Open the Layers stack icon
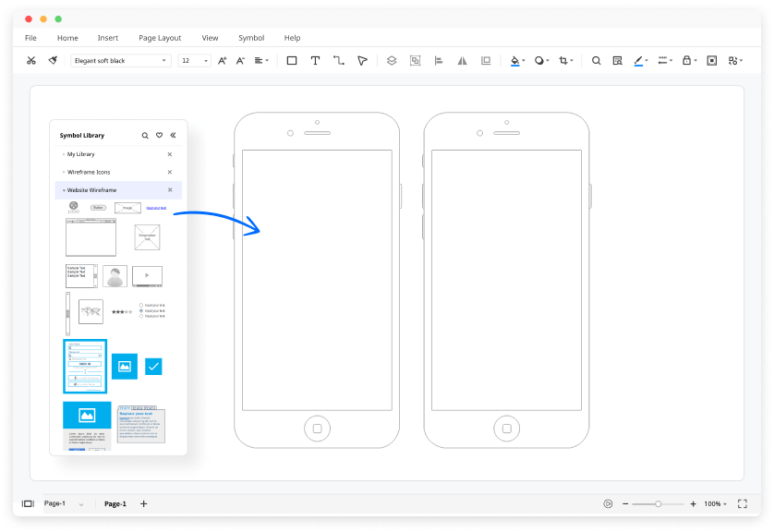The height and width of the screenshot is (532, 774). [392, 60]
